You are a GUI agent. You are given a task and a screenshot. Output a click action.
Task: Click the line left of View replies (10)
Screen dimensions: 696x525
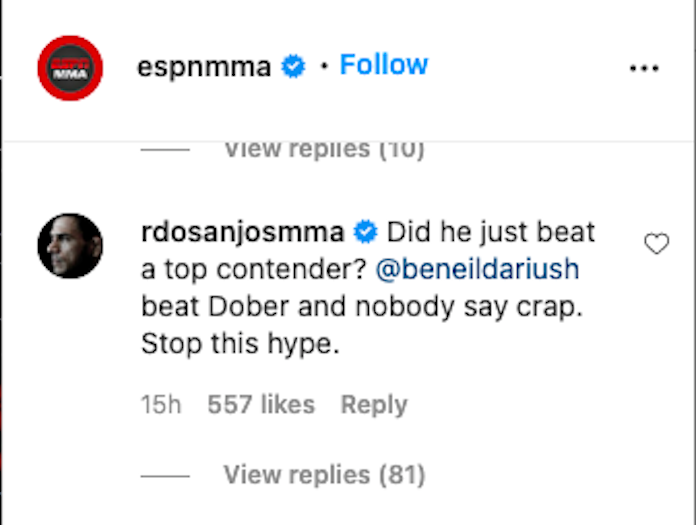point(165,150)
